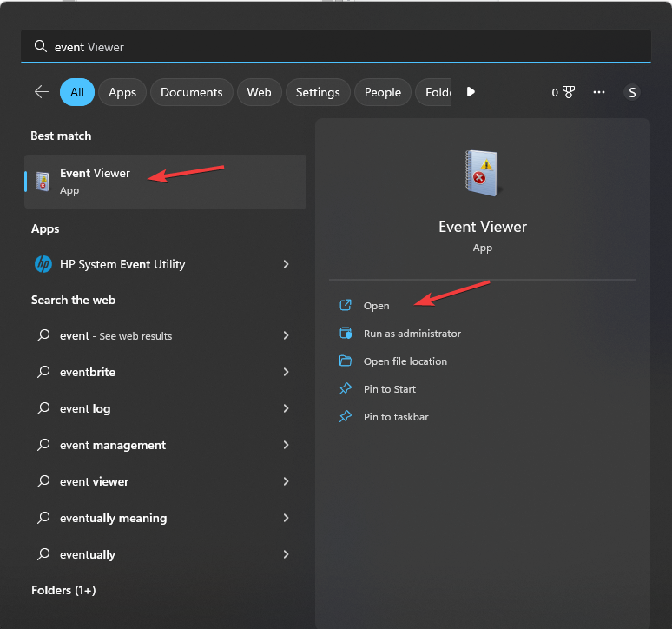Expand 'eventually' suggestion chevron
672x629 pixels.
(287, 554)
